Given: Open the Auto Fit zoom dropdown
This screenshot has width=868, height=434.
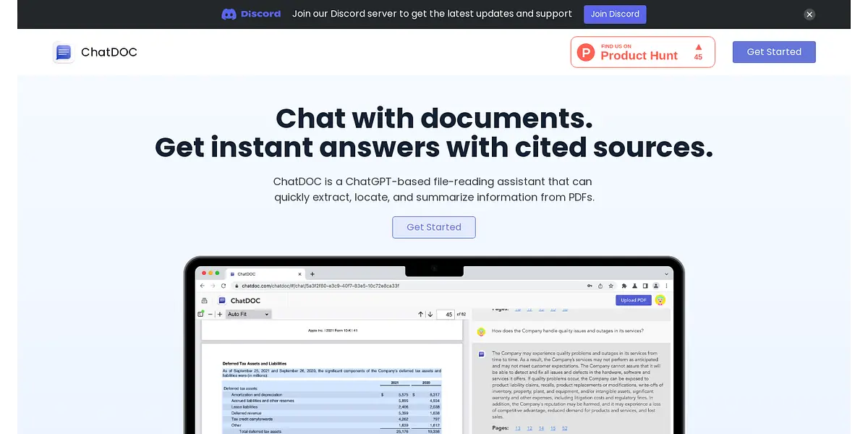Looking at the screenshot, I should coord(248,315).
